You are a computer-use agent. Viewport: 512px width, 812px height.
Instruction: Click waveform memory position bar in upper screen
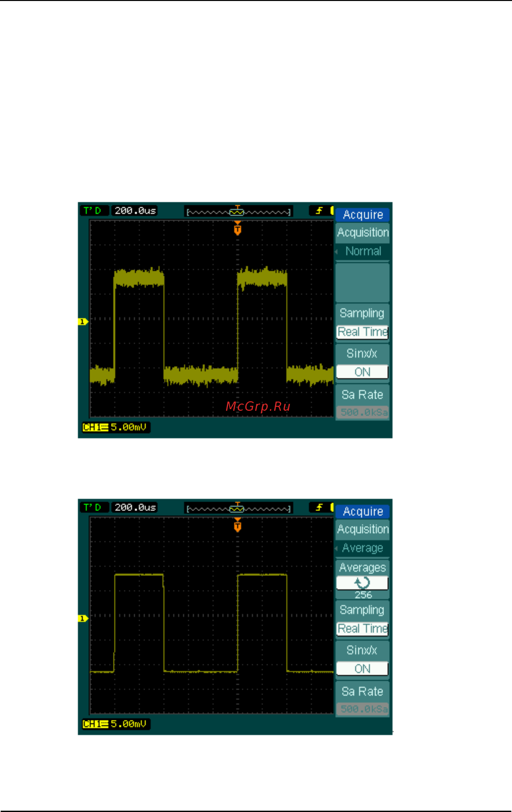(x=239, y=211)
